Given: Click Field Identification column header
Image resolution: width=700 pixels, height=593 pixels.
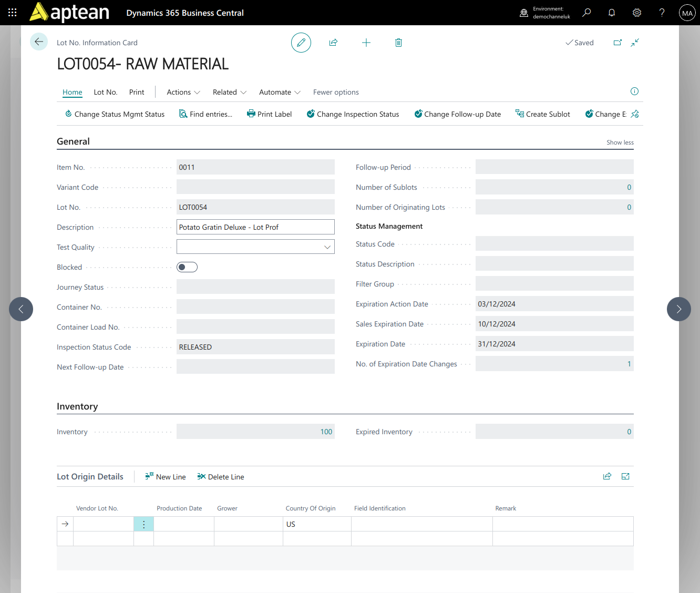Looking at the screenshot, I should click(x=380, y=508).
